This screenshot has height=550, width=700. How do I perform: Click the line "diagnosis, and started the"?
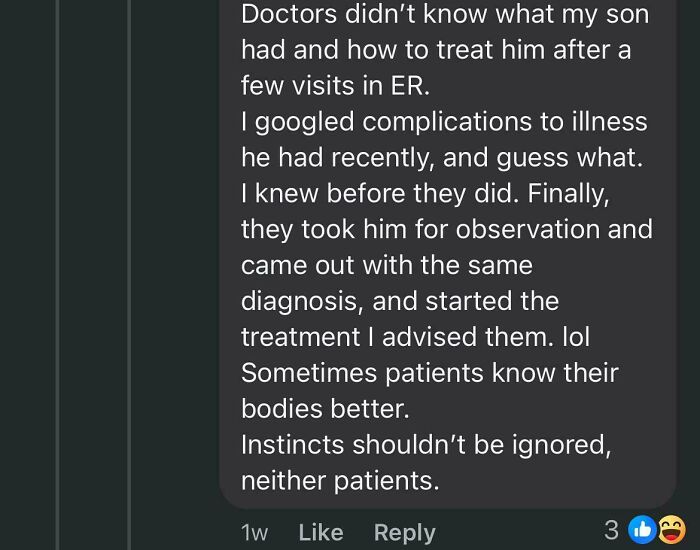pyautogui.click(x=400, y=301)
